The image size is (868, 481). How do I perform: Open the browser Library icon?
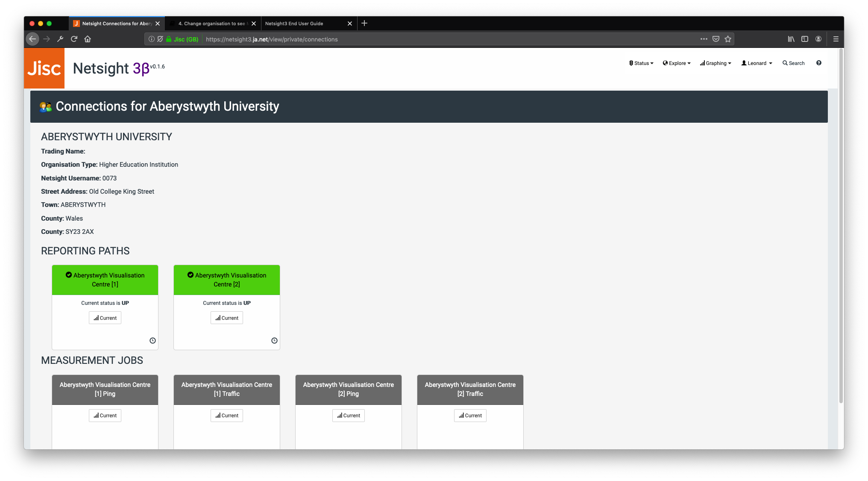click(x=791, y=39)
